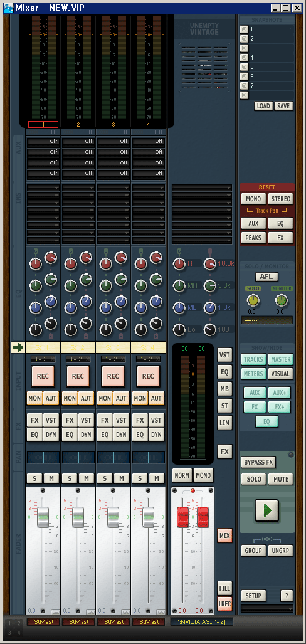Click the green MONITOR volume knob
Viewport: 306px width, 644px height.
point(282,300)
